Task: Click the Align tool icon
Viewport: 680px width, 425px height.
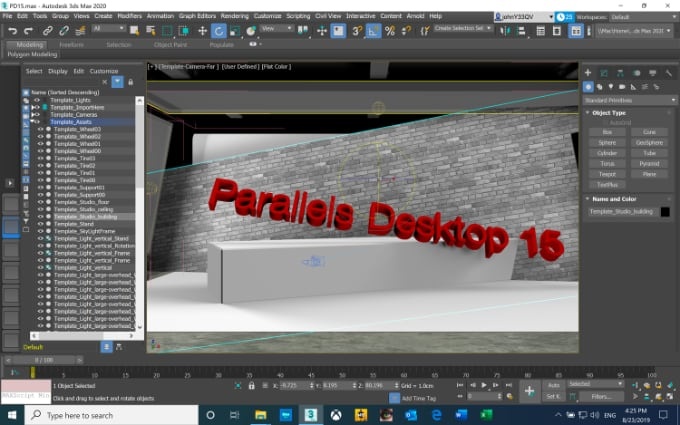Action: (x=521, y=31)
